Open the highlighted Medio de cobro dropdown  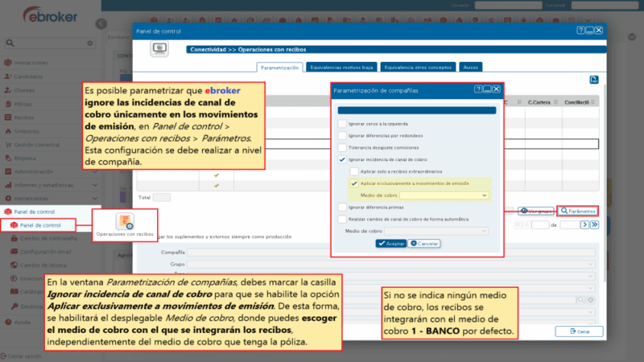[x=444, y=195]
